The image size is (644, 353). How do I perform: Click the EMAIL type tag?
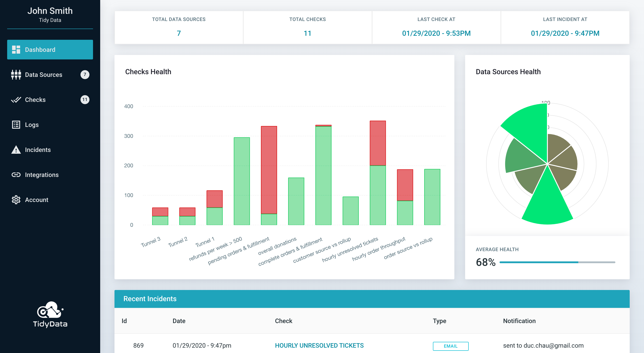click(451, 346)
